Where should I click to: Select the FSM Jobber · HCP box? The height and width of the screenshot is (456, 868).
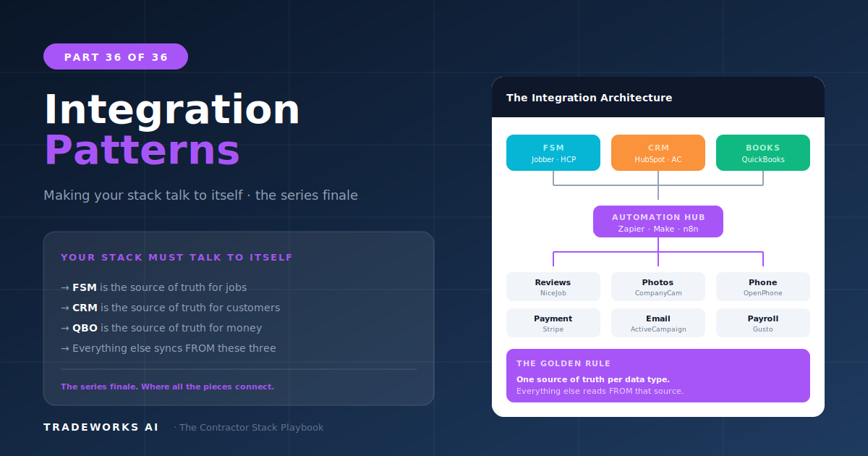coord(553,153)
